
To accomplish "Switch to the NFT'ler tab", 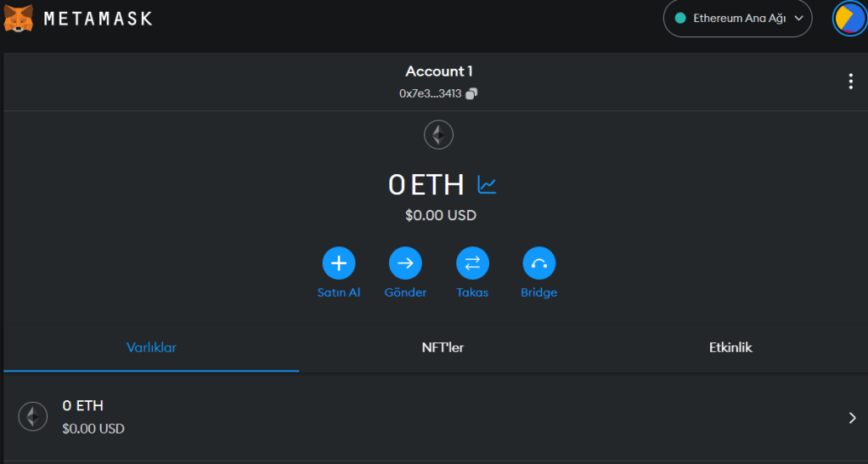I will [x=442, y=348].
